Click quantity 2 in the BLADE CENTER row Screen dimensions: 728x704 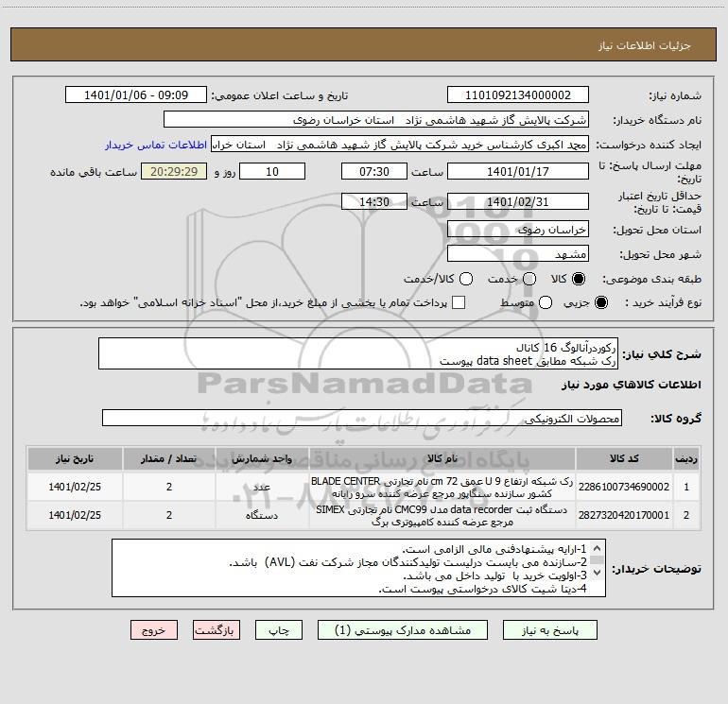[169, 487]
